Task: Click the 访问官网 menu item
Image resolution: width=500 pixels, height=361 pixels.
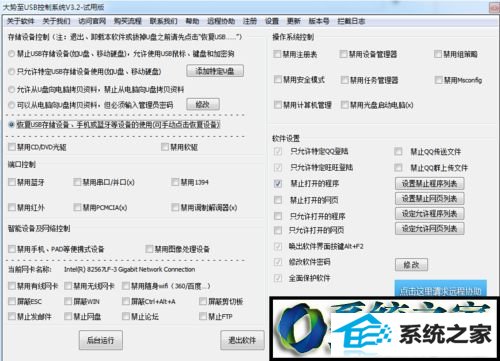Action: (92, 21)
